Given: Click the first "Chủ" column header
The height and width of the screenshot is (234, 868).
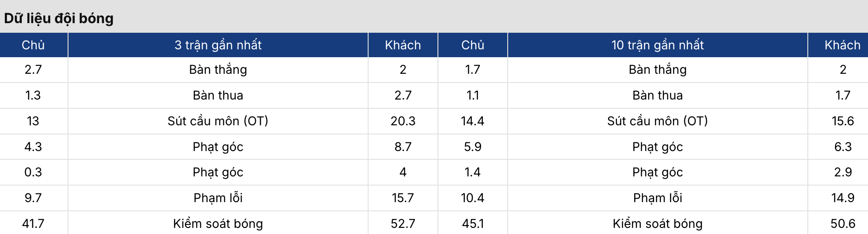Looking at the screenshot, I should click(33, 45).
